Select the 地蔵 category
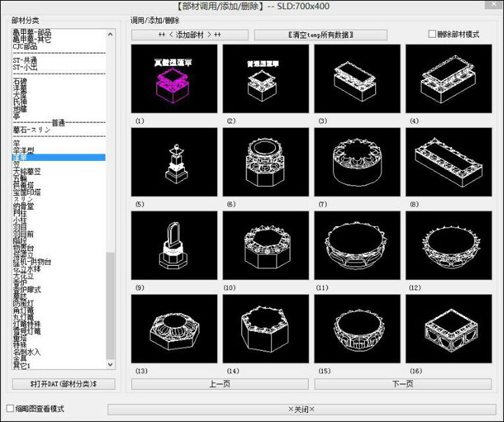 click(20, 109)
